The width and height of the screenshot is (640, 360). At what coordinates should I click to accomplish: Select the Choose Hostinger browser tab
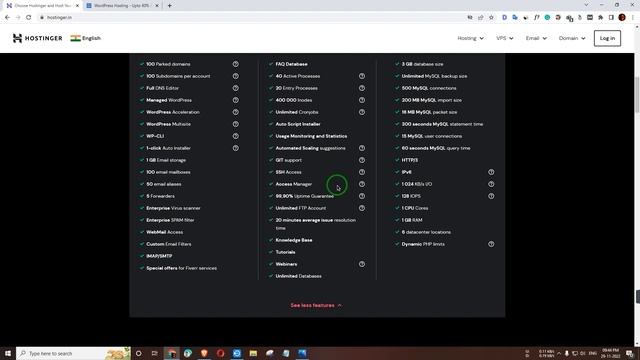(42, 6)
